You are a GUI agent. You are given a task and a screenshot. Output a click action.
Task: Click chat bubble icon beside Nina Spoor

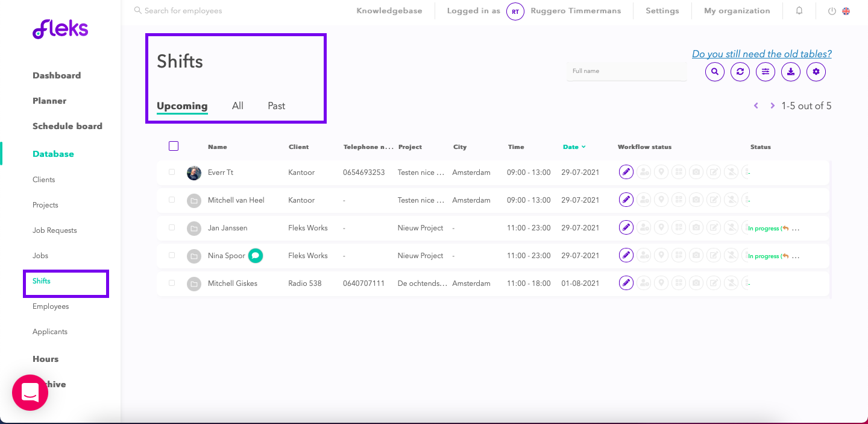pos(256,256)
